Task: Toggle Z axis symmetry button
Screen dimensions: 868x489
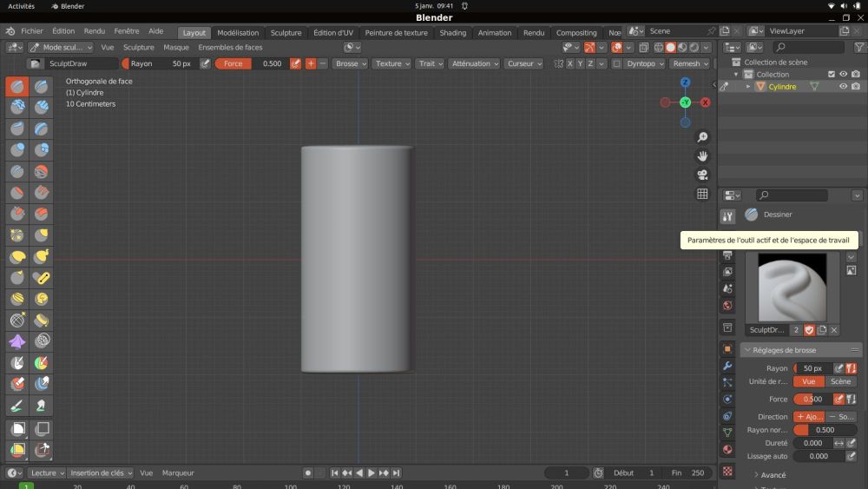Action: coord(590,63)
